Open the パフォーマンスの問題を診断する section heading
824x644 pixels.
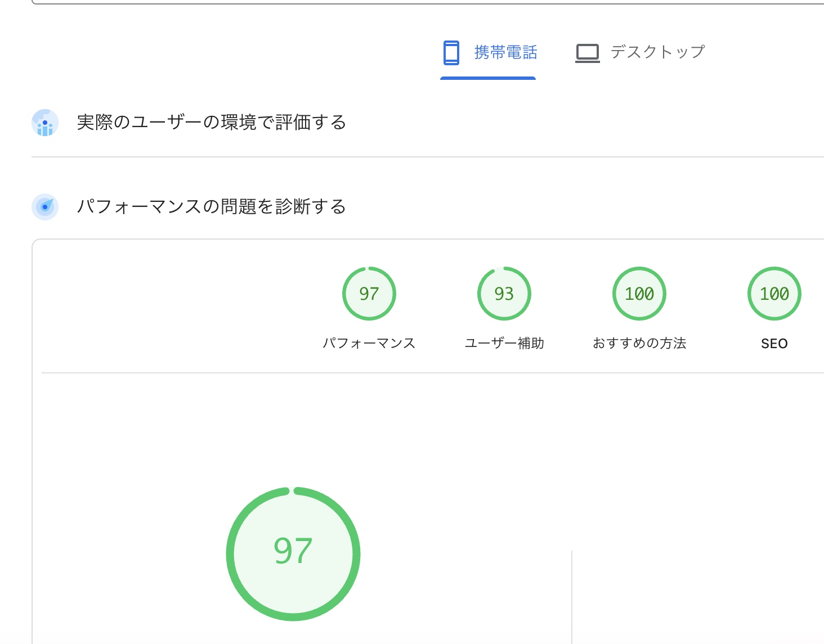211,206
